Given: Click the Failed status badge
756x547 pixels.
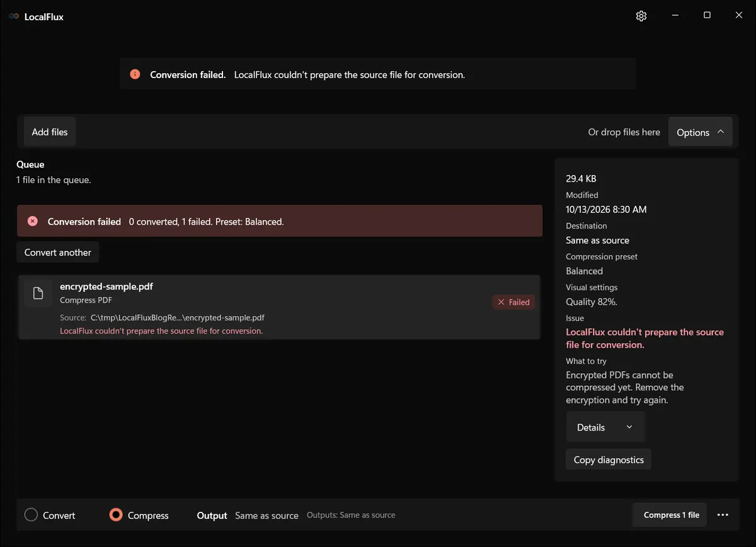Looking at the screenshot, I should coord(513,302).
